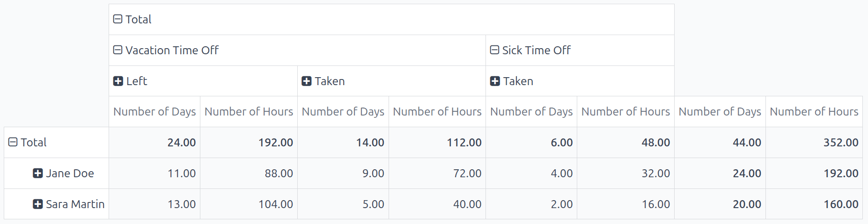Collapse the Total row header
The height and width of the screenshot is (224, 868).
click(x=28, y=143)
